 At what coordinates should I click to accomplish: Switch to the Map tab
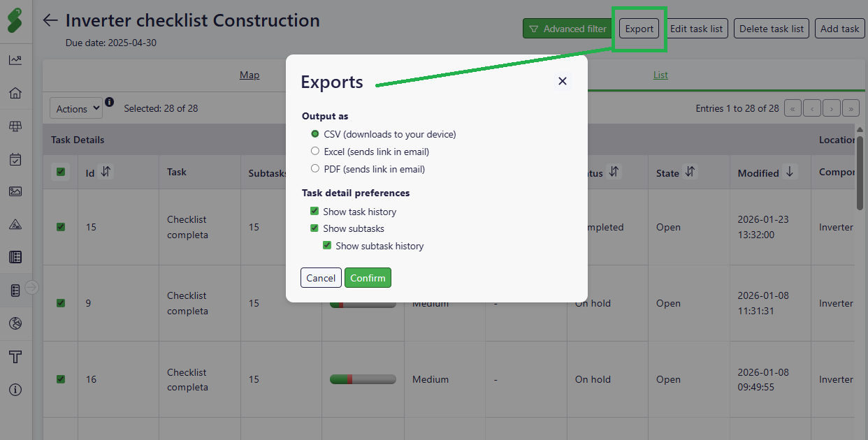click(x=249, y=75)
